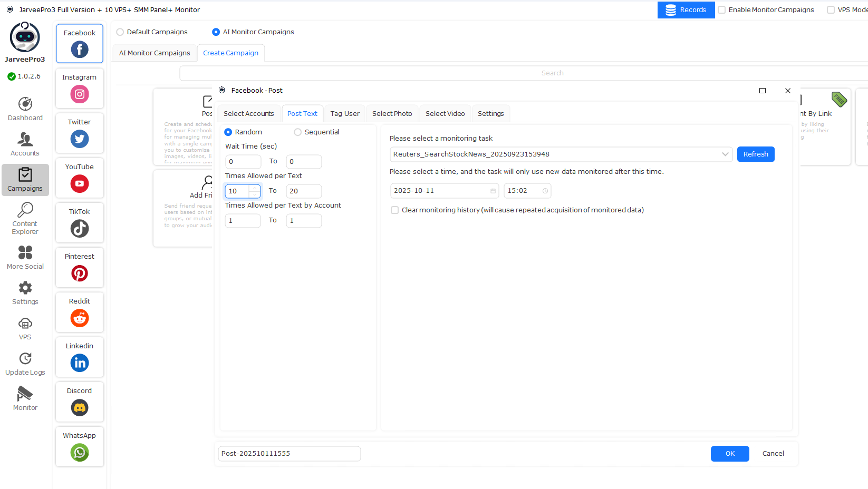Open Content Explorer from sidebar
868x489 pixels.
pyautogui.click(x=25, y=211)
